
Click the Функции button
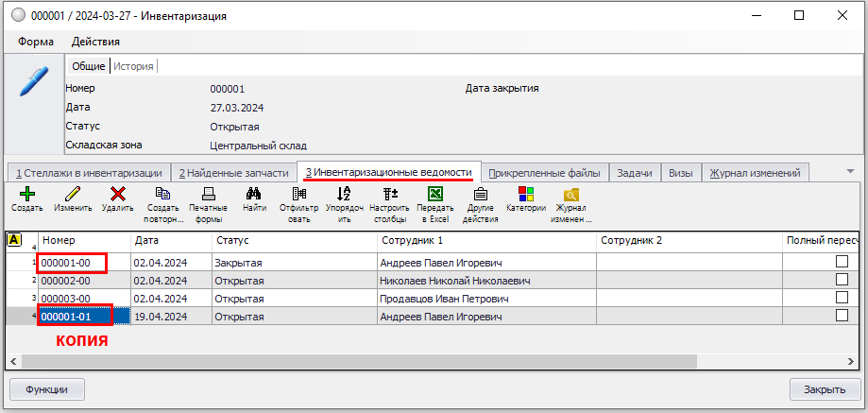[46, 388]
